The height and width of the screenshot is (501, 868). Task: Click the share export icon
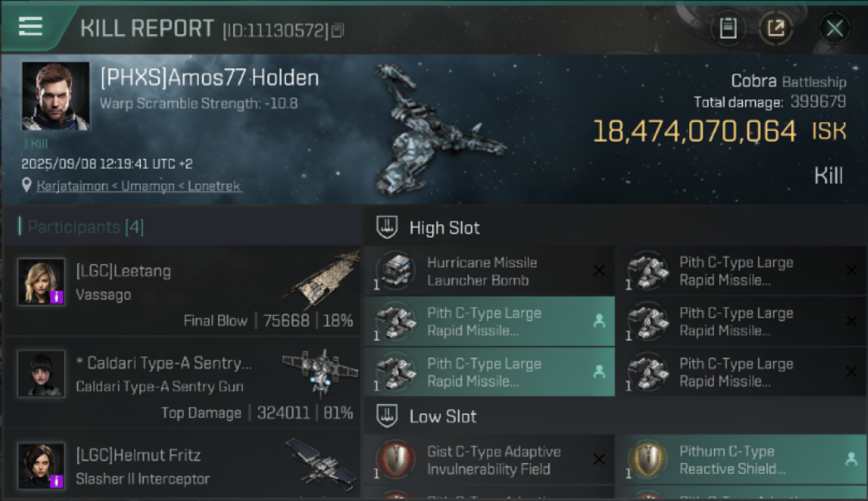click(x=775, y=28)
